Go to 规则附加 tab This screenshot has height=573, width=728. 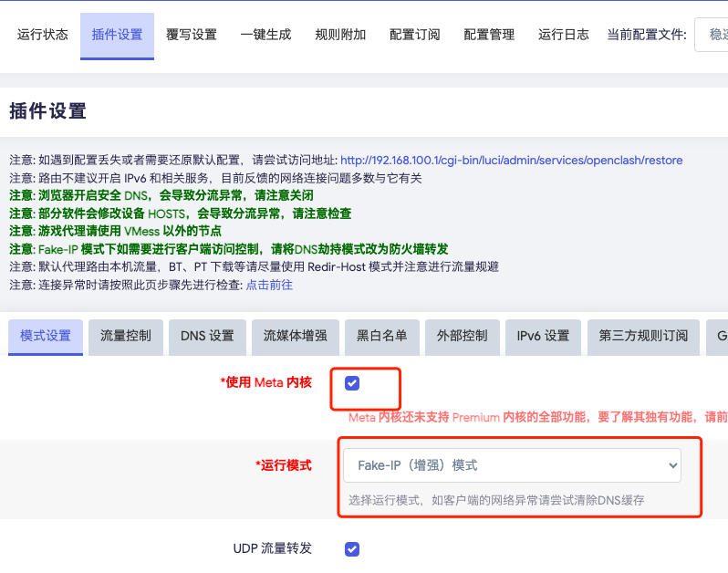click(x=340, y=35)
